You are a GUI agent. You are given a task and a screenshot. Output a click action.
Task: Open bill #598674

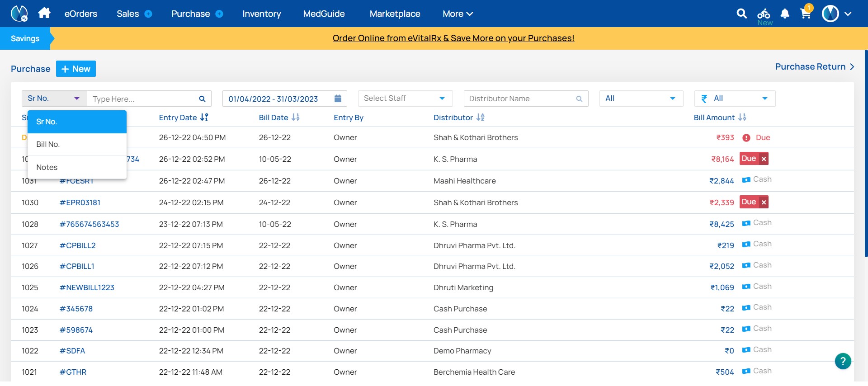click(76, 330)
